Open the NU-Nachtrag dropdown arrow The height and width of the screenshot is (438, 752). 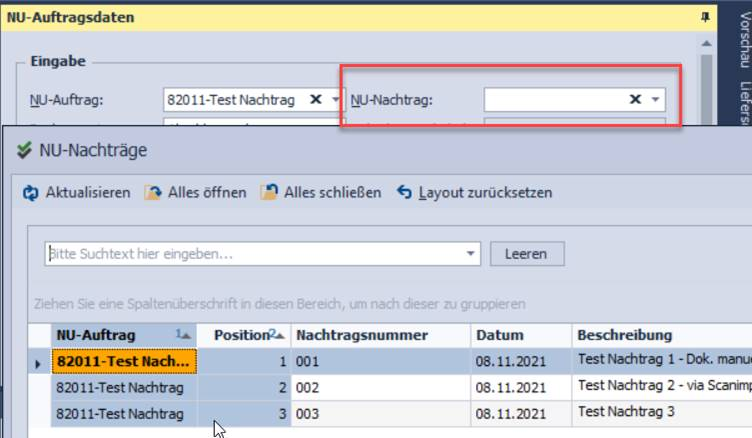654,100
